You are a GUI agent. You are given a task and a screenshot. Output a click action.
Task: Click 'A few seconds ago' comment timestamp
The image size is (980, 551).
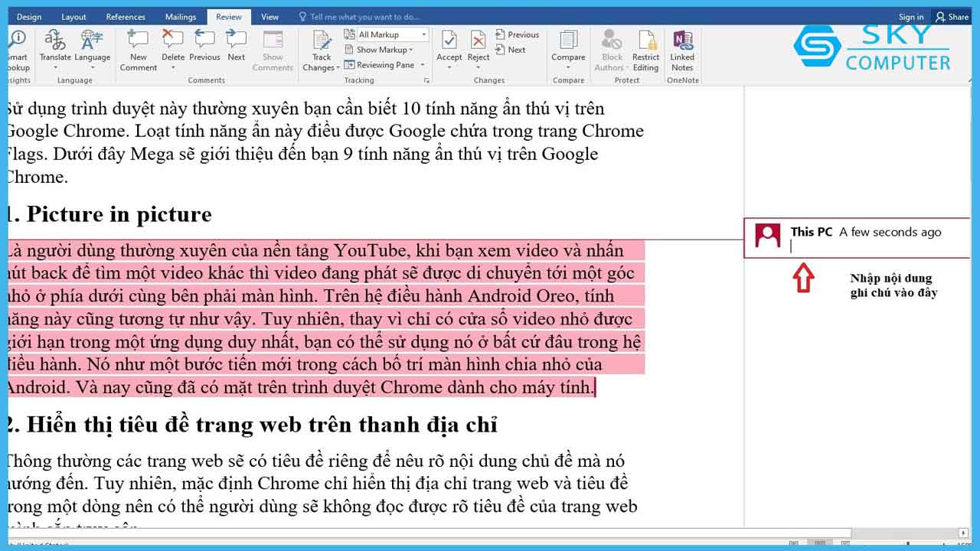pyautogui.click(x=890, y=232)
